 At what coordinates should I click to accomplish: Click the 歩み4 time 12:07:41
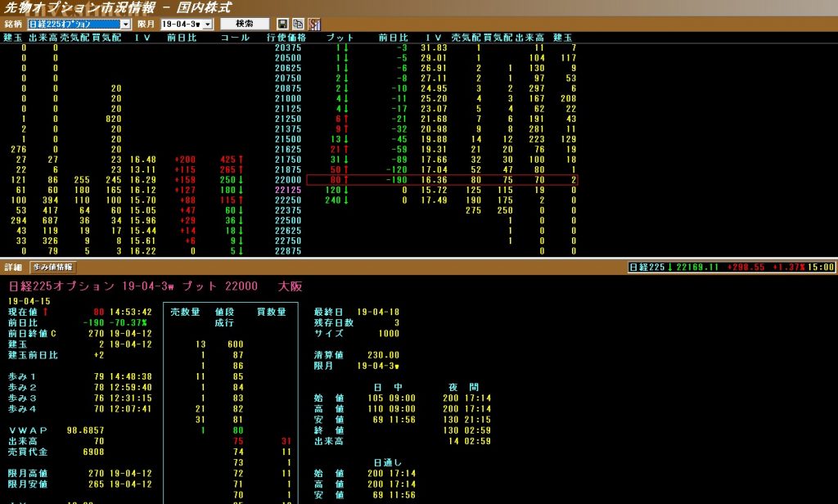tap(131, 409)
